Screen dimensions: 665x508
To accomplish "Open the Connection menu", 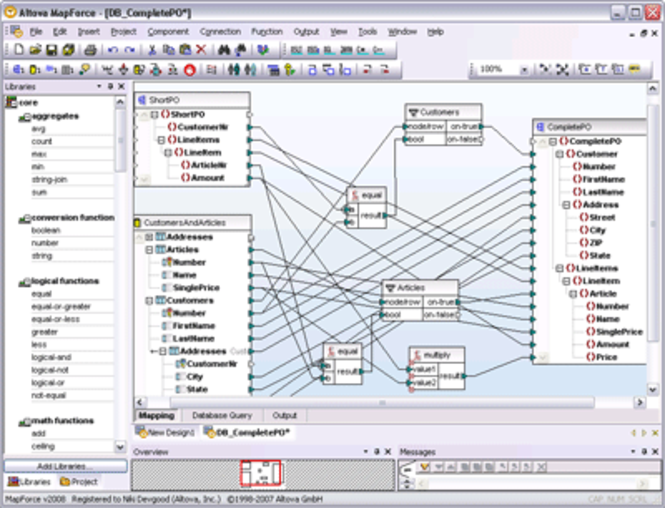I will (x=220, y=32).
